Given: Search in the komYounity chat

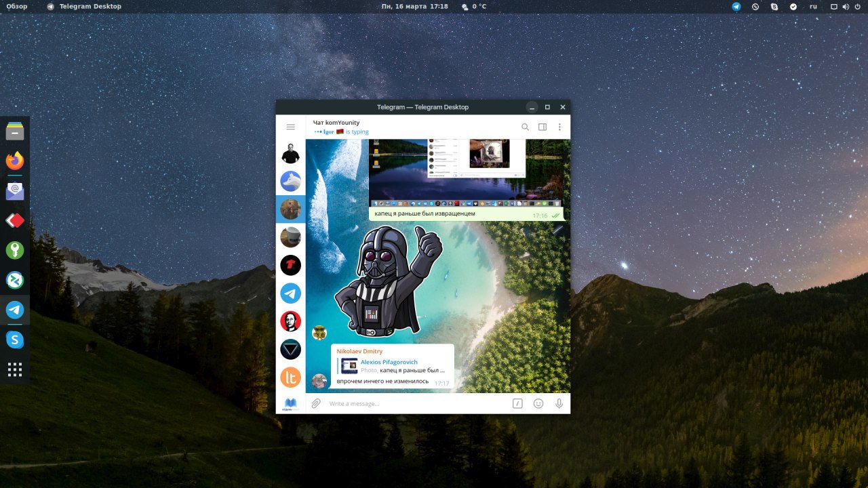Looking at the screenshot, I should click(525, 127).
